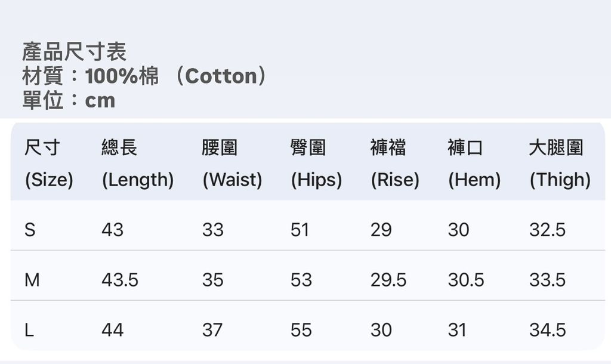Click the 31 hem value for L
The height and width of the screenshot is (364, 611).
[x=458, y=330]
